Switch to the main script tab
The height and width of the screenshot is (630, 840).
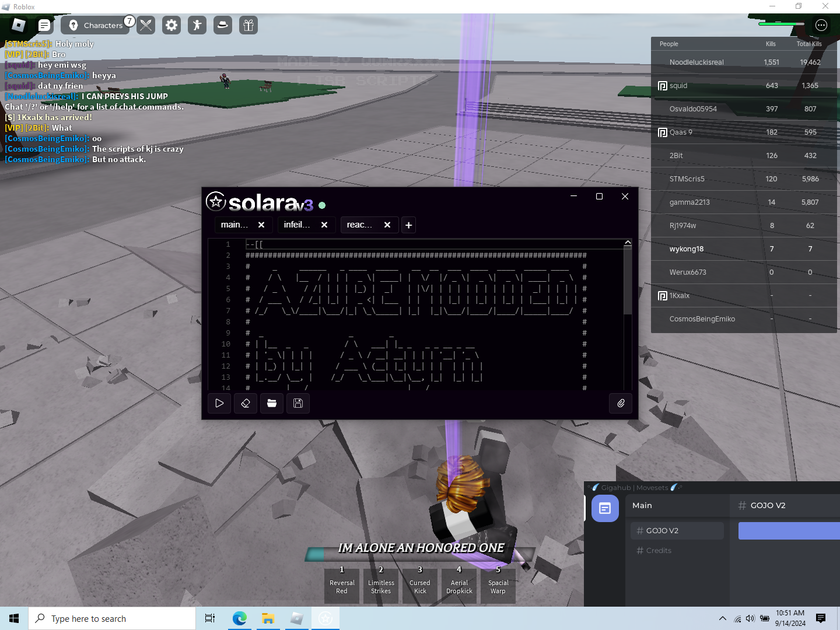[235, 225]
